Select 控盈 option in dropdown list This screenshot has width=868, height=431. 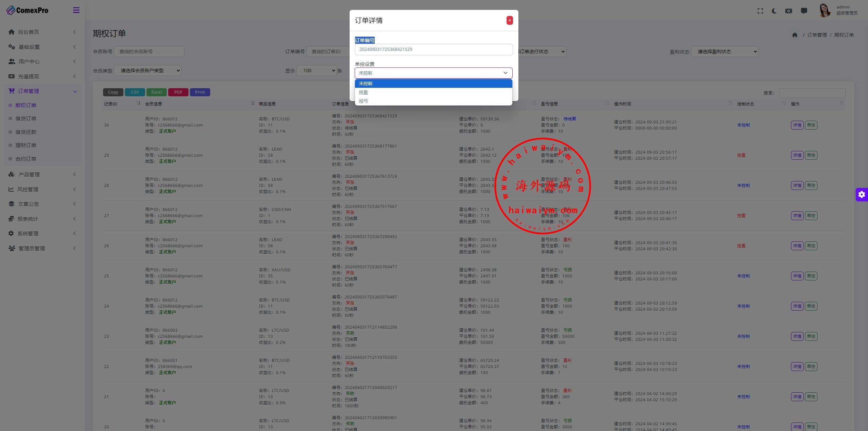point(363,92)
